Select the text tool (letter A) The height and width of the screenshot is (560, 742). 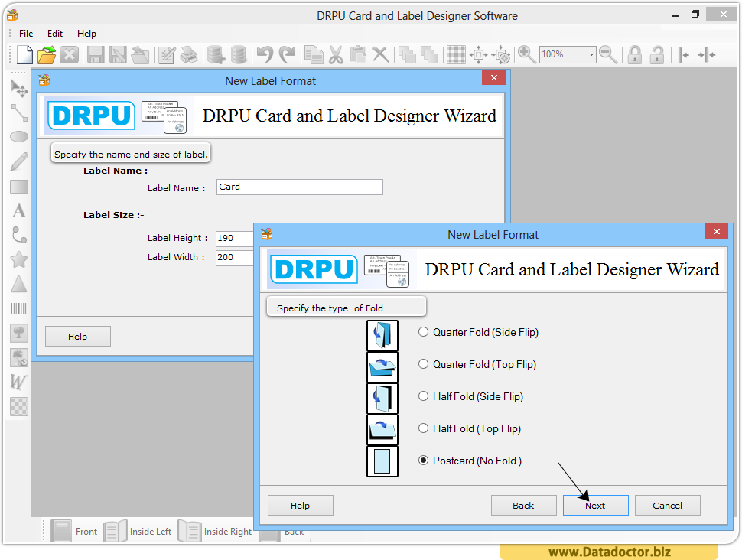(19, 210)
